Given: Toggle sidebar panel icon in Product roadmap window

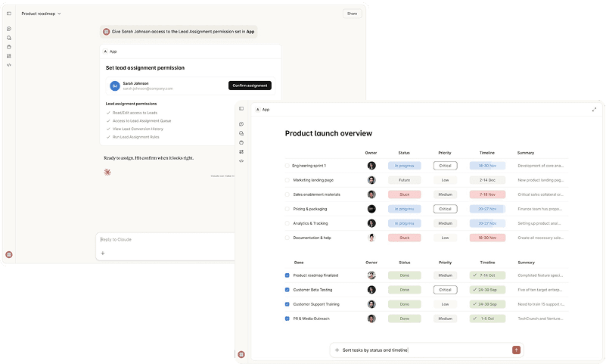Looking at the screenshot, I should pyautogui.click(x=9, y=14).
